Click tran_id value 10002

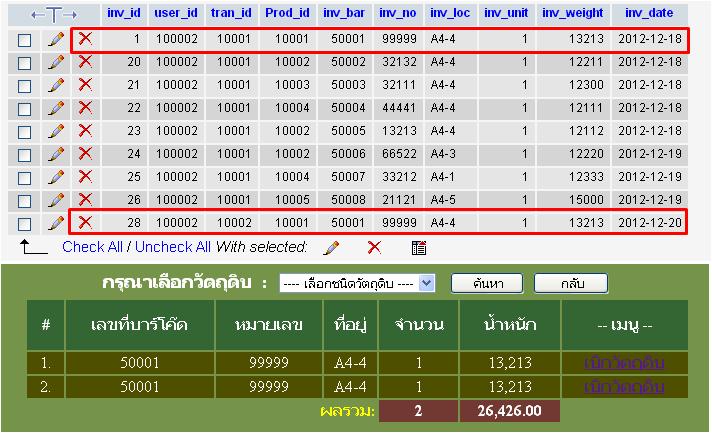tap(234, 223)
